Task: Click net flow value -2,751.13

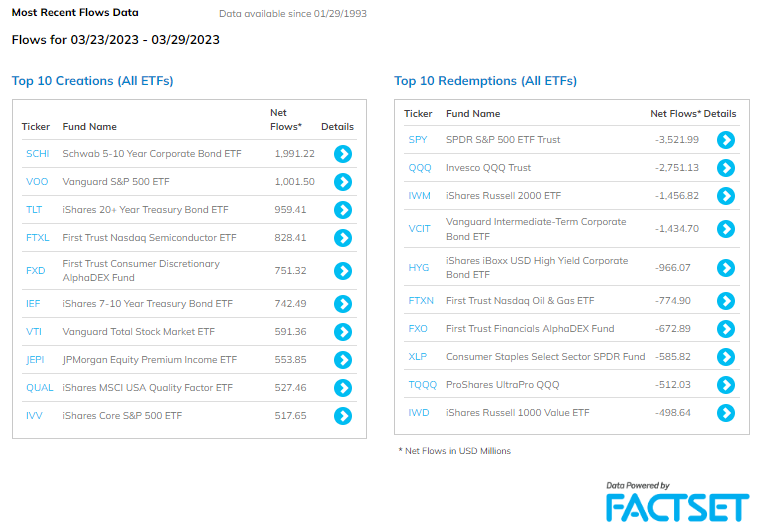Action: pyautogui.click(x=676, y=168)
